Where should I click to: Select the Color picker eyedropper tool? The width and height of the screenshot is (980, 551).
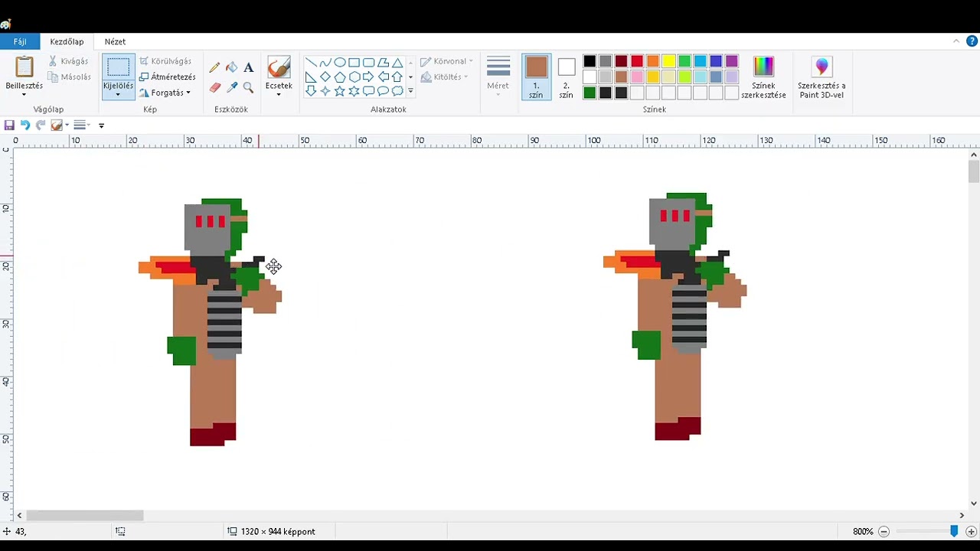point(231,88)
